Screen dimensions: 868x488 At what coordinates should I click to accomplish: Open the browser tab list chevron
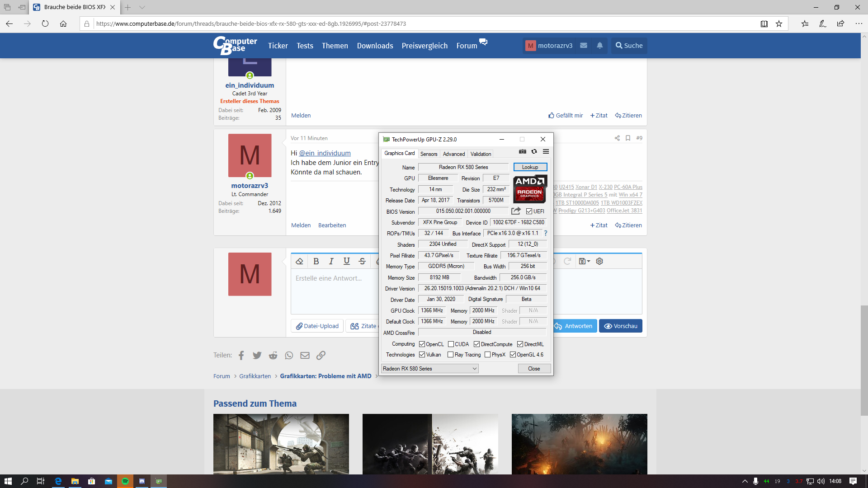(x=142, y=7)
